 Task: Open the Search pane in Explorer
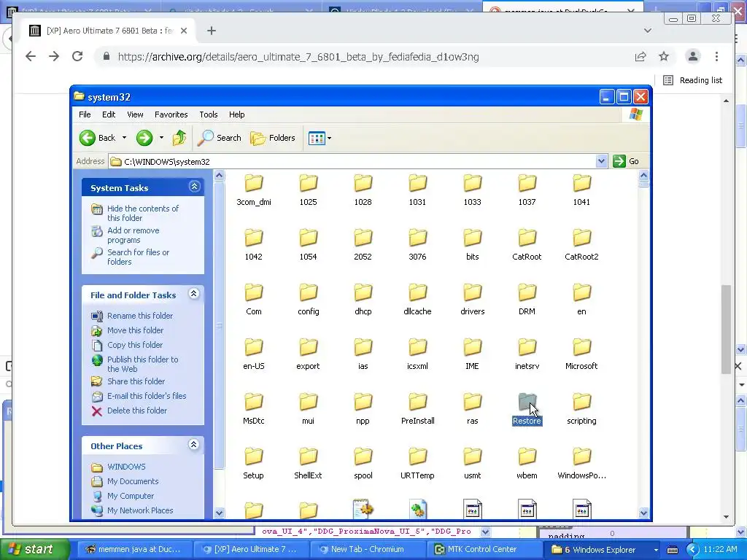[220, 138]
